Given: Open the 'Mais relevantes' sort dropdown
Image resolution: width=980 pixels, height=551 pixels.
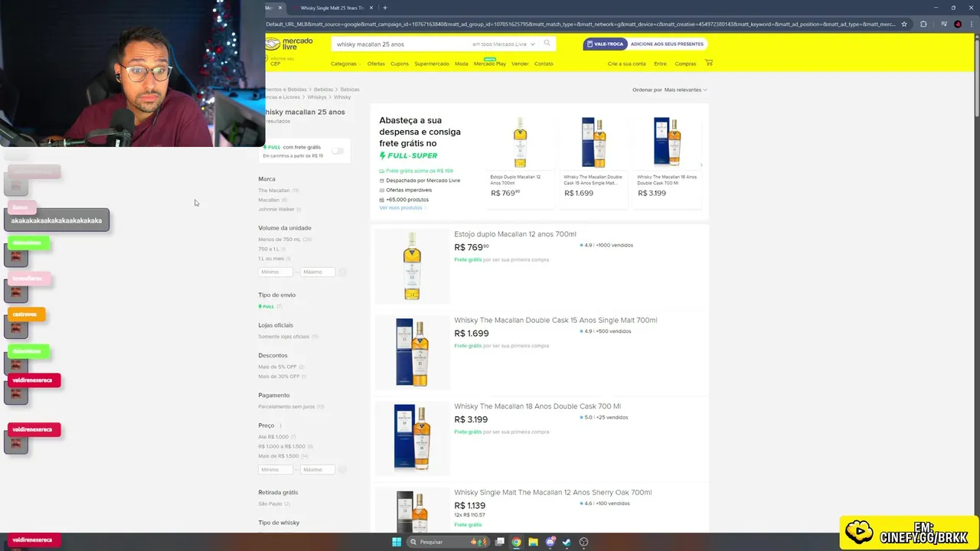Looking at the screenshot, I should click(x=685, y=90).
